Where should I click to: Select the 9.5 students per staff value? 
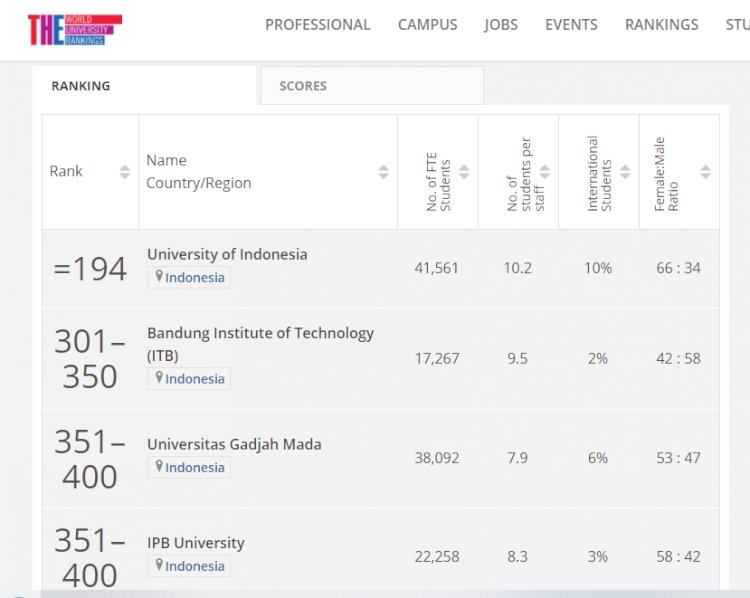click(x=518, y=358)
